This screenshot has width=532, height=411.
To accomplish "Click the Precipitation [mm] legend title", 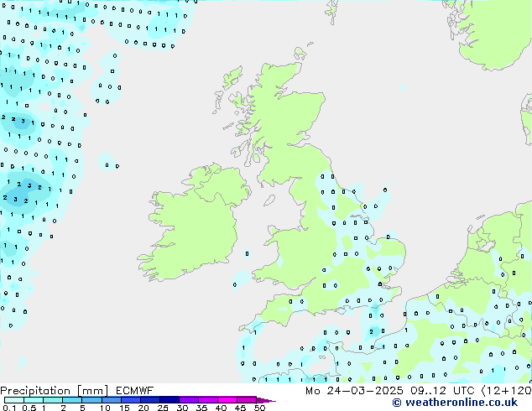I will pos(55,390).
